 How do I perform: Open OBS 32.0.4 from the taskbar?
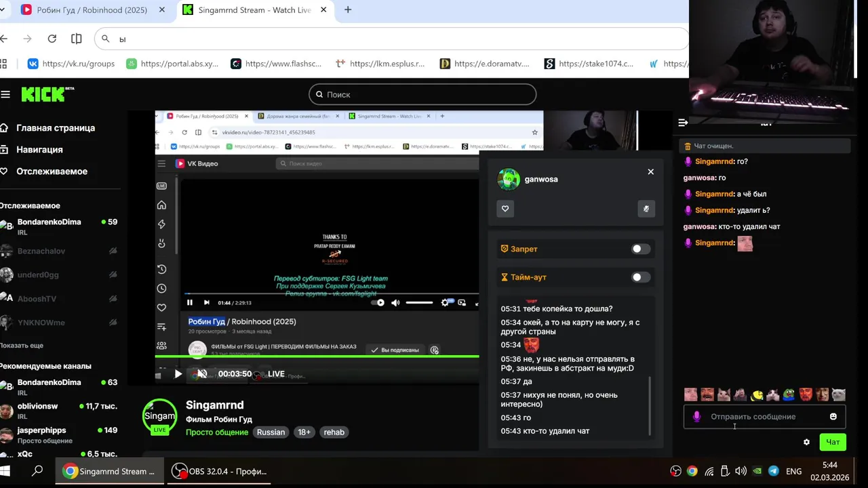pos(218,471)
